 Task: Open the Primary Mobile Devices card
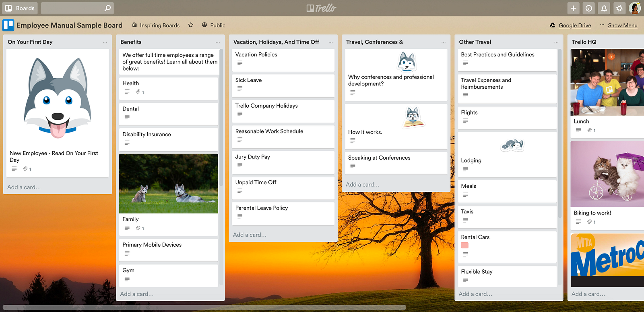tap(169, 250)
